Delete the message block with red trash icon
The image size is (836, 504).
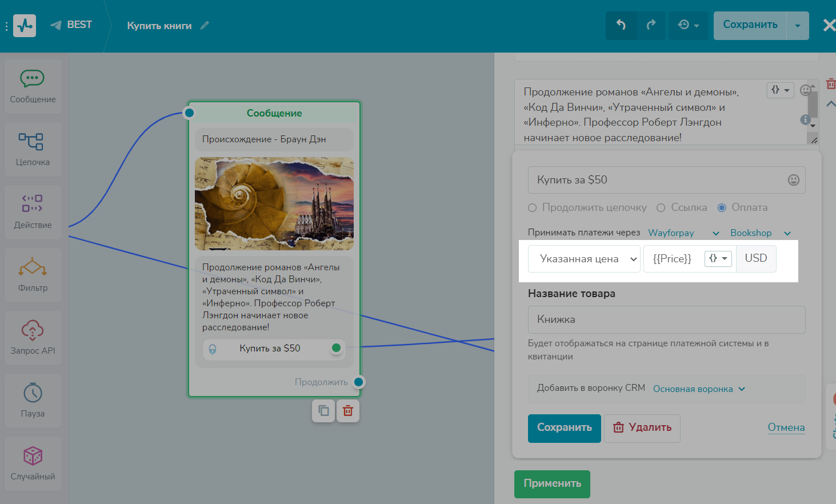pos(347,411)
